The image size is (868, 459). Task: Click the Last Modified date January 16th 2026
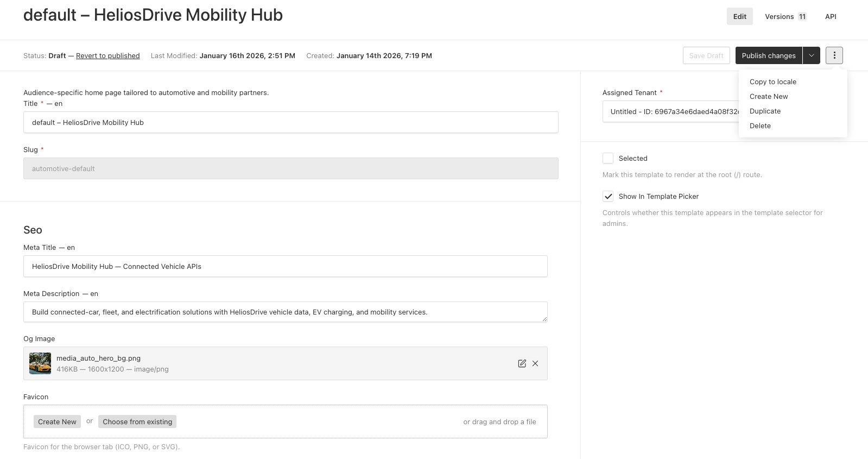point(248,55)
